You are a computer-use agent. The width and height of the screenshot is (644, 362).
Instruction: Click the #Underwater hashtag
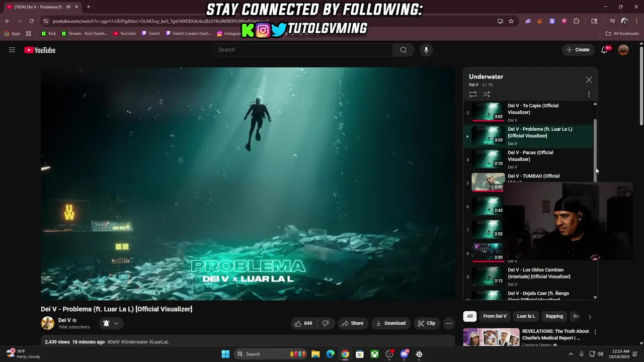[x=134, y=342]
